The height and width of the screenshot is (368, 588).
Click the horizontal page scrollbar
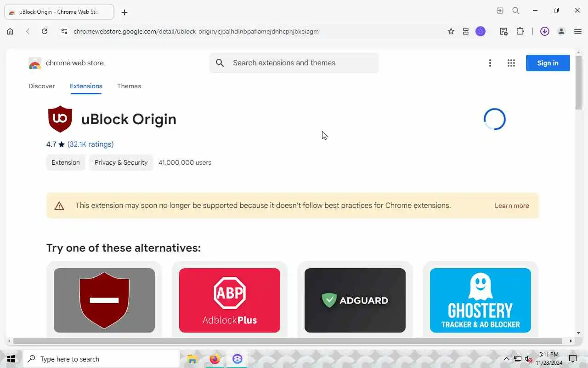[x=288, y=341]
